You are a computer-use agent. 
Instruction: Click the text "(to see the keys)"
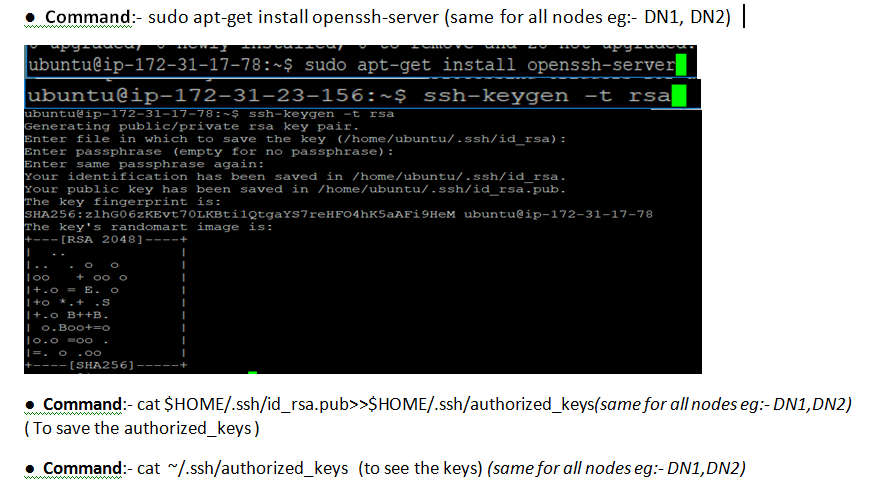[420, 469]
